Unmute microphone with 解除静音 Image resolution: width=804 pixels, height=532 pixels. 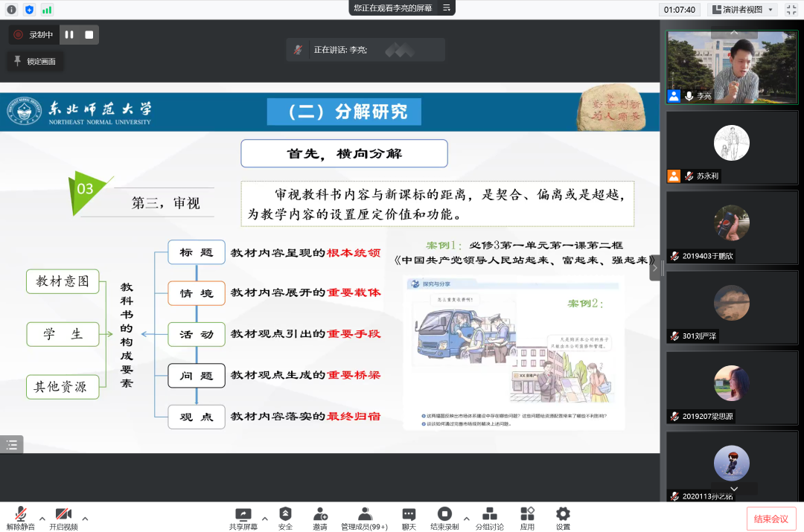pos(21,518)
